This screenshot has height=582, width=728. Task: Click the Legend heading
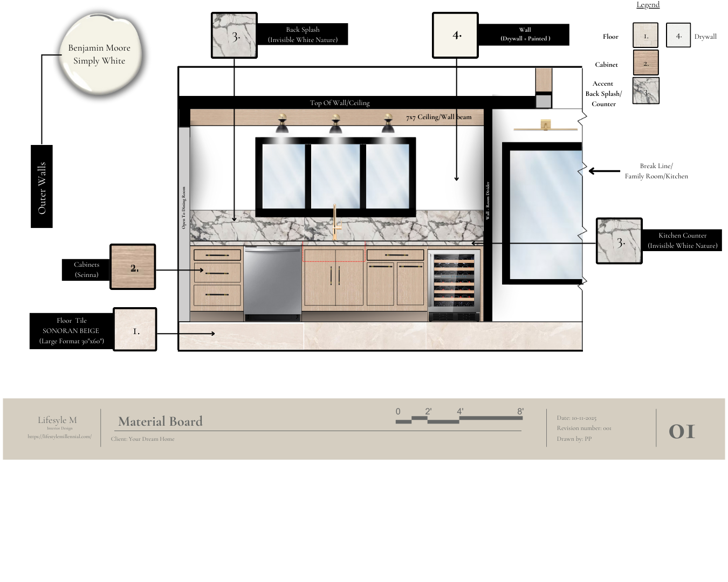click(x=648, y=5)
